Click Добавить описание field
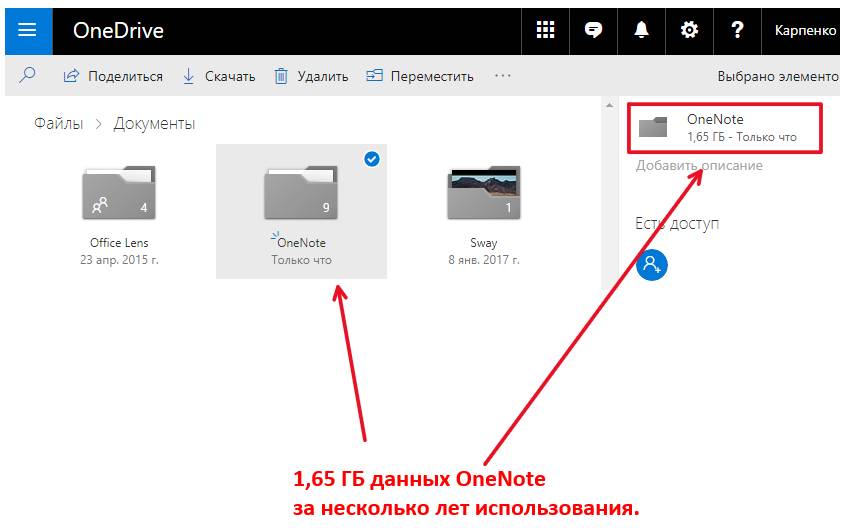Viewport: 852px width, 528px height. click(699, 165)
